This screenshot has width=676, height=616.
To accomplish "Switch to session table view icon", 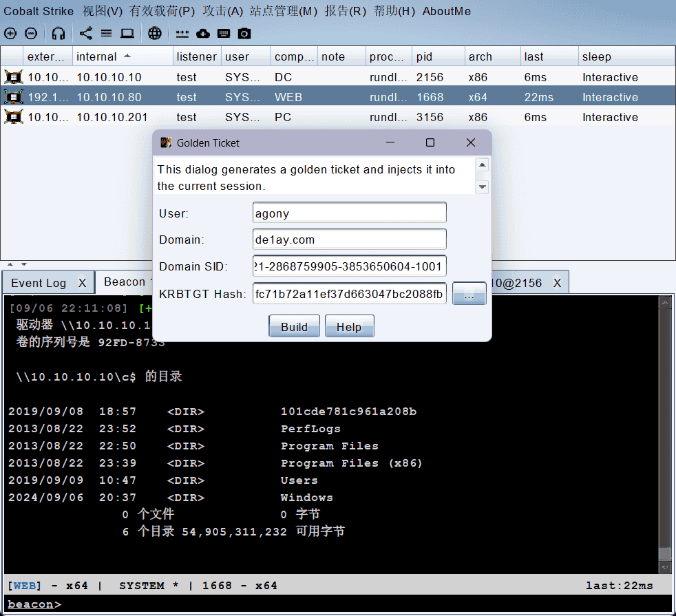I will pos(106,33).
